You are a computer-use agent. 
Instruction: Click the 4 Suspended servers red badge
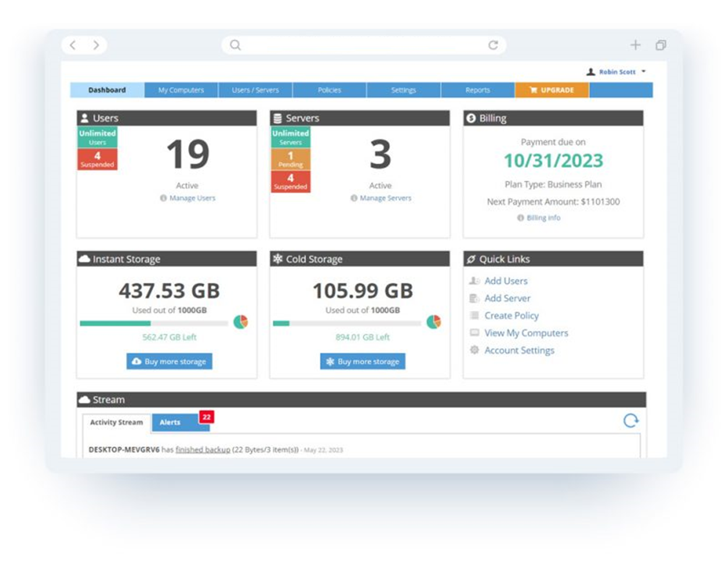coord(291,181)
